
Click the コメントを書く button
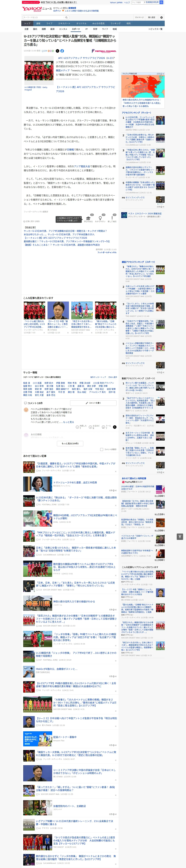point(93,403)
